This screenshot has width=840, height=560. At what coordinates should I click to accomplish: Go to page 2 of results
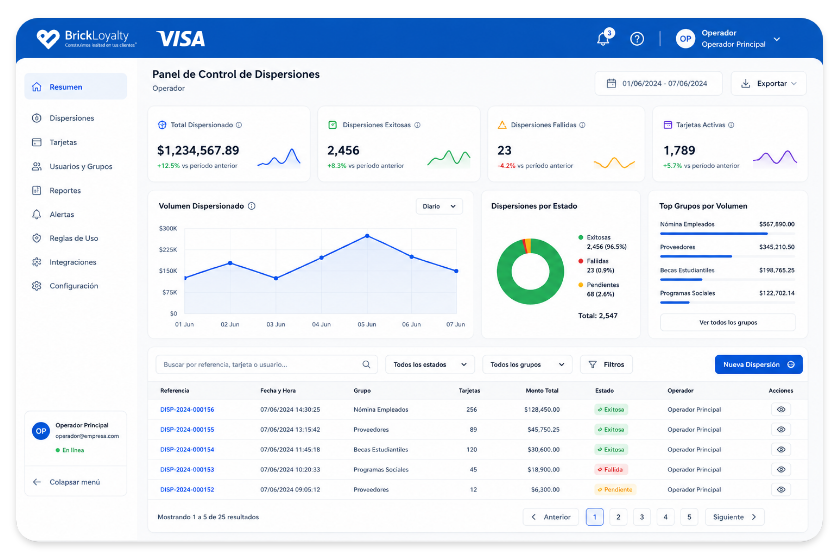pos(618,517)
